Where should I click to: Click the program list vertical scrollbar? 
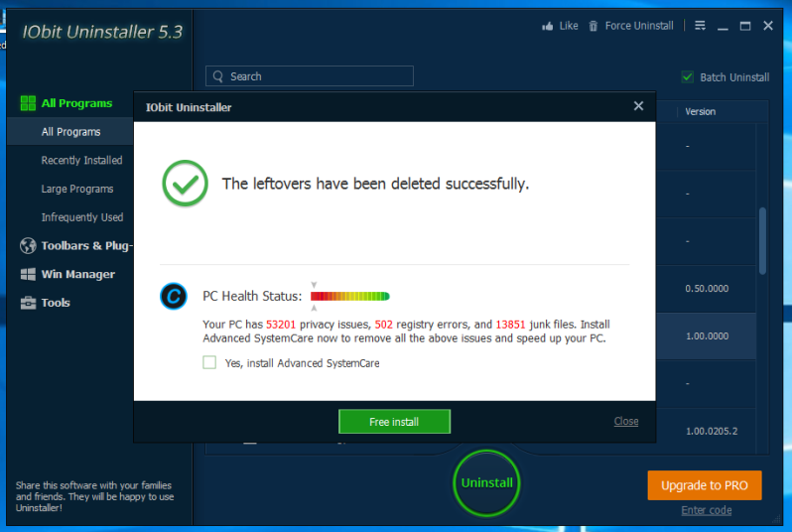pyautogui.click(x=762, y=240)
